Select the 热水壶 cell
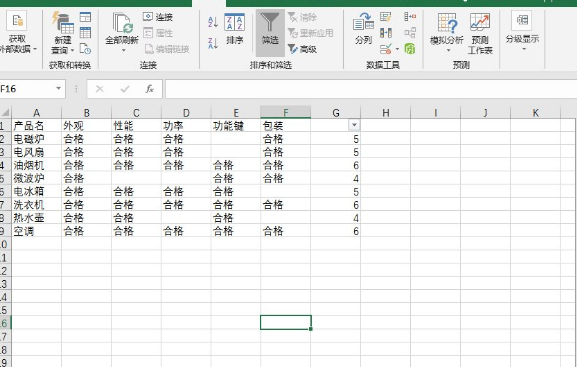Viewport: 577px width, 367px height. (x=36, y=218)
